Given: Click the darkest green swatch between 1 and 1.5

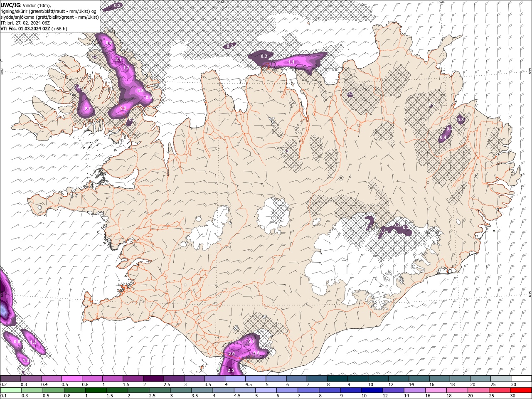Looking at the screenshot, I should click(x=96, y=390).
